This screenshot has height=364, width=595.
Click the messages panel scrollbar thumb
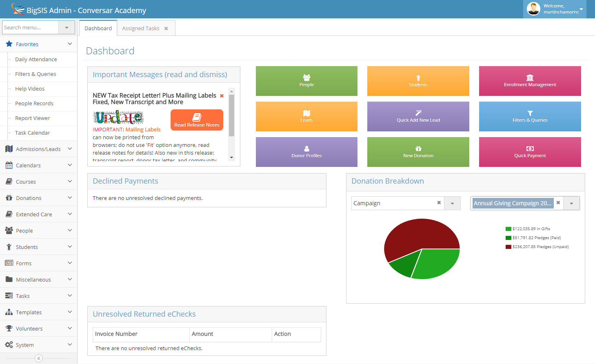[231, 115]
